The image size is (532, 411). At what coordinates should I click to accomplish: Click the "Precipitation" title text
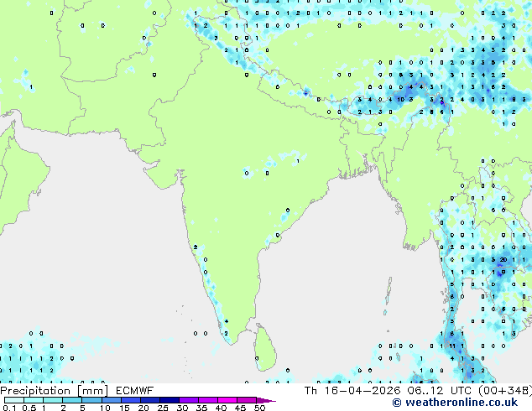click(x=35, y=391)
